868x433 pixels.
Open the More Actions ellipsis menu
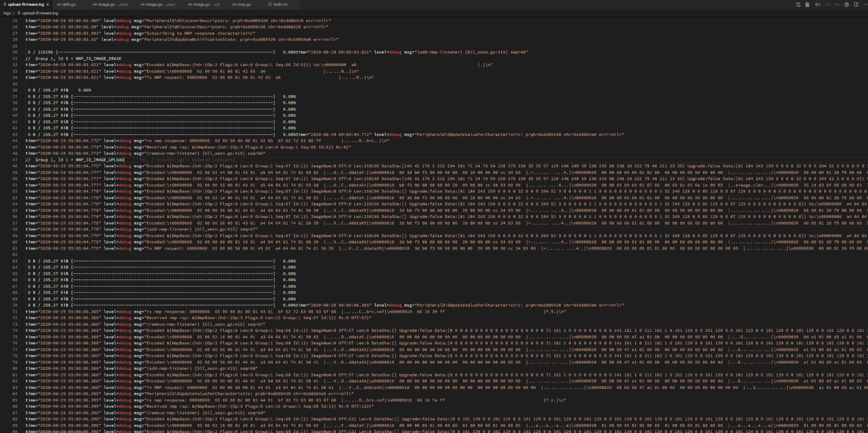pos(865,4)
